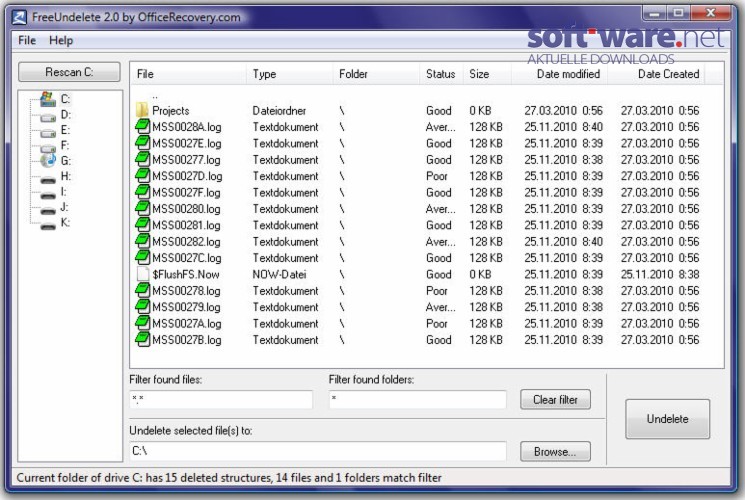Screen dimensions: 745x500
Task: Click Aver... status of MSS00282.log
Action: pos(440,241)
